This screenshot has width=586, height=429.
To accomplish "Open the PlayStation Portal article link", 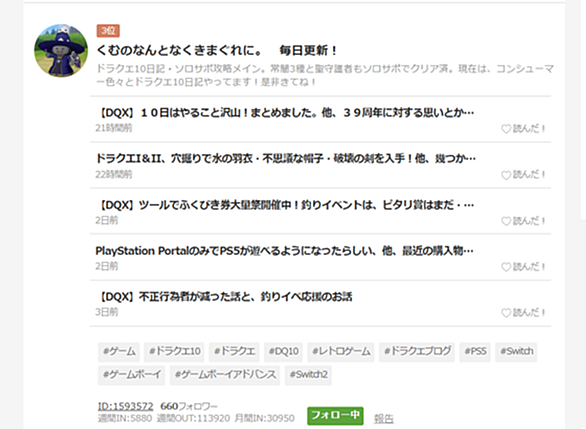I will [284, 251].
